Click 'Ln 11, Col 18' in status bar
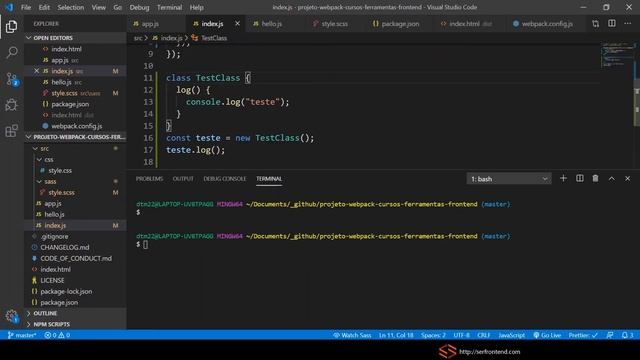The image size is (640, 360). 396,335
